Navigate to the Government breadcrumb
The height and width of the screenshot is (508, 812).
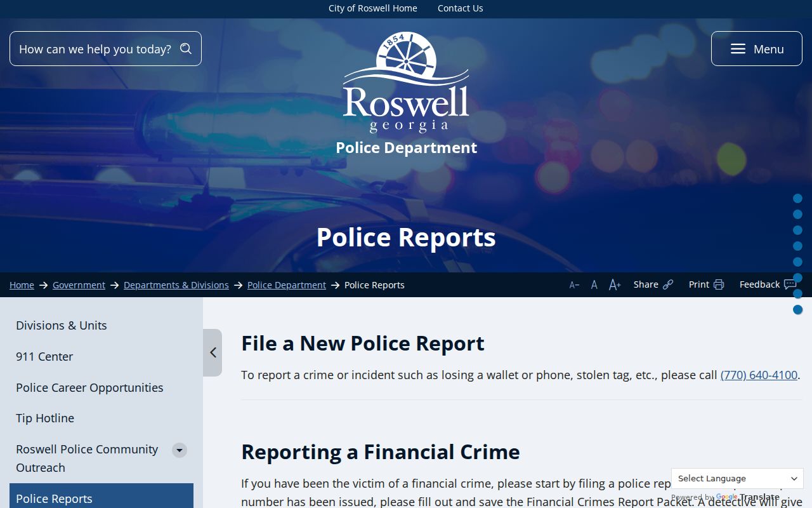click(79, 285)
